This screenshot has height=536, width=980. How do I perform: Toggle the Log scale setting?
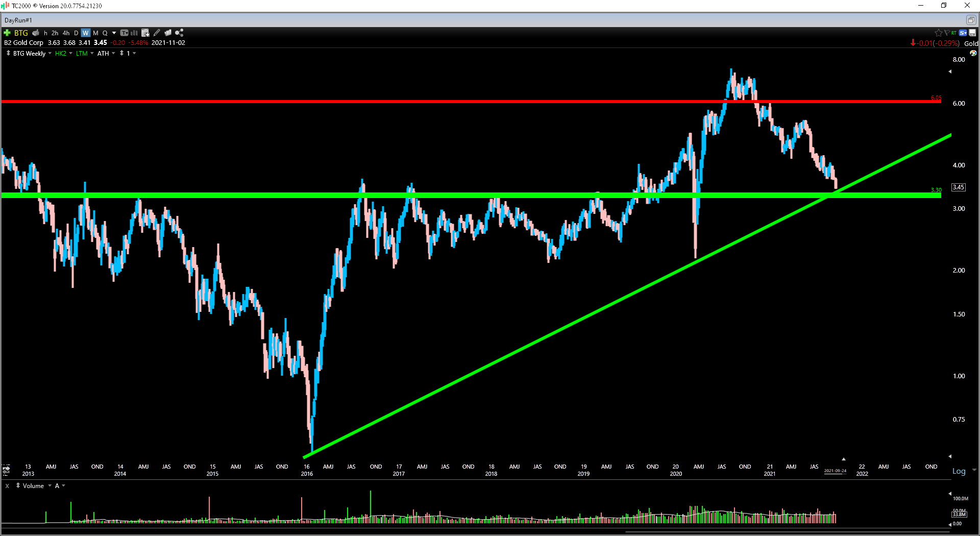[959, 471]
